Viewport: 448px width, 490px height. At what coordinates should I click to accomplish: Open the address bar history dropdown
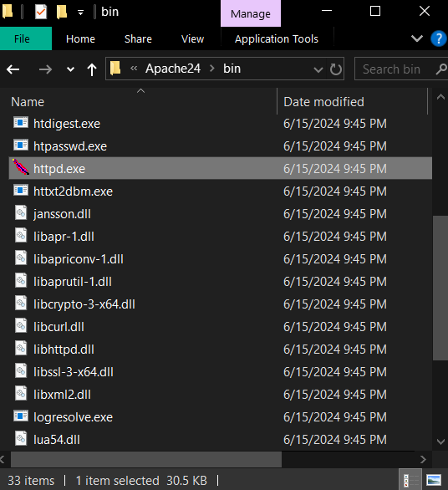pyautogui.click(x=318, y=69)
